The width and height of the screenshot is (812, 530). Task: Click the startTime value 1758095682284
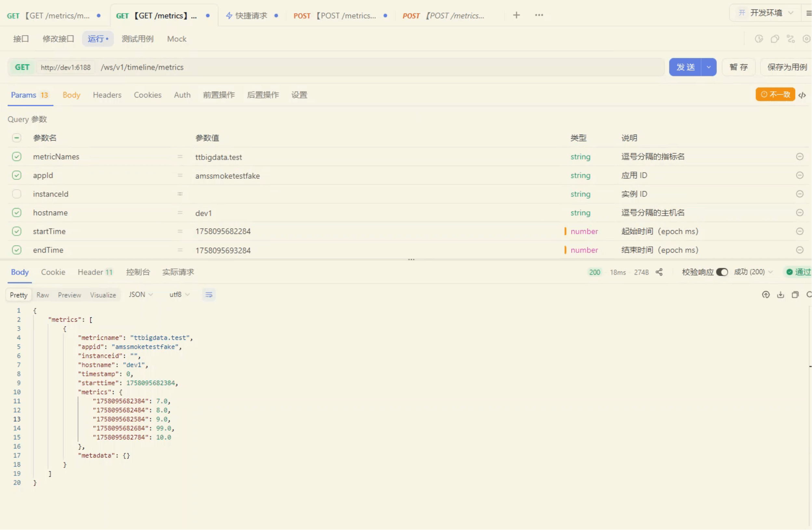(223, 232)
